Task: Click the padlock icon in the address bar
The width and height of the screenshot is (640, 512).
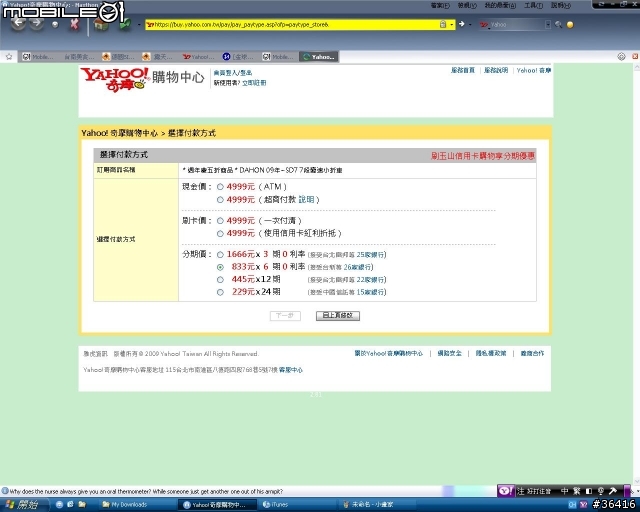Action: [443, 24]
